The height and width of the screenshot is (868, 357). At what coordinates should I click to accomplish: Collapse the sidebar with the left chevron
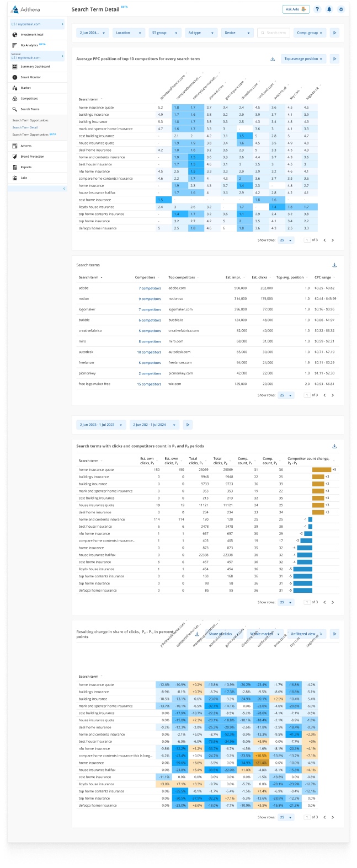tap(63, 189)
